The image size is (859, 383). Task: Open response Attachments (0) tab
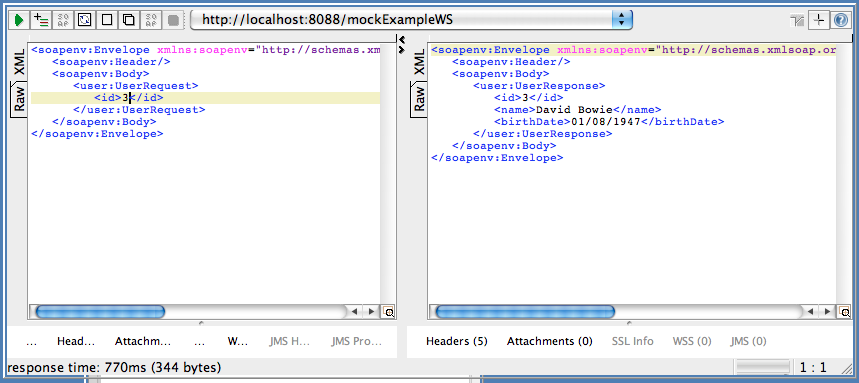[549, 341]
